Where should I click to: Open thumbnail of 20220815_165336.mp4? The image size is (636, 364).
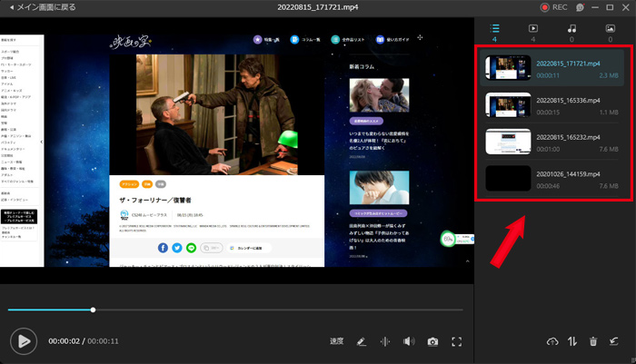click(x=508, y=104)
